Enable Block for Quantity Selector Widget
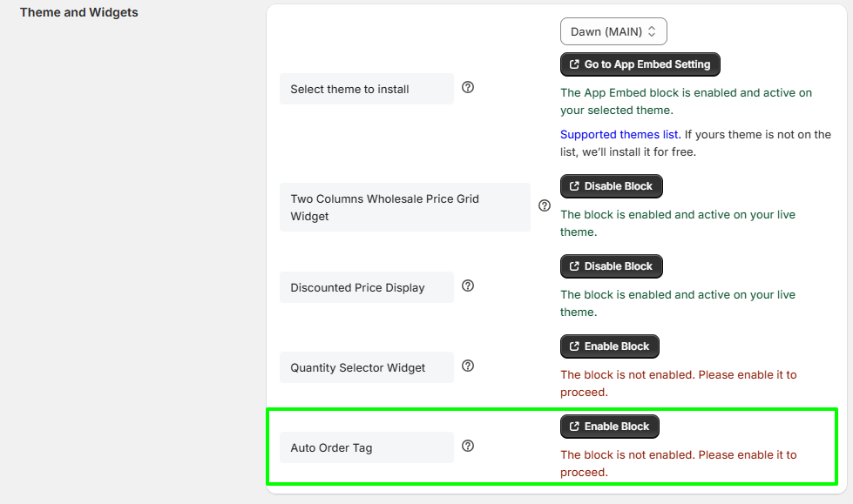This screenshot has width=853, height=504. point(610,346)
